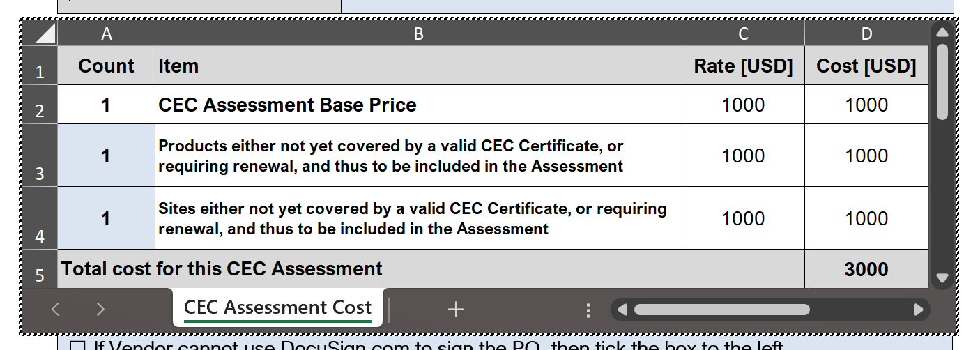
Task: Go to previous sheet arrow
Action: pos(56,309)
